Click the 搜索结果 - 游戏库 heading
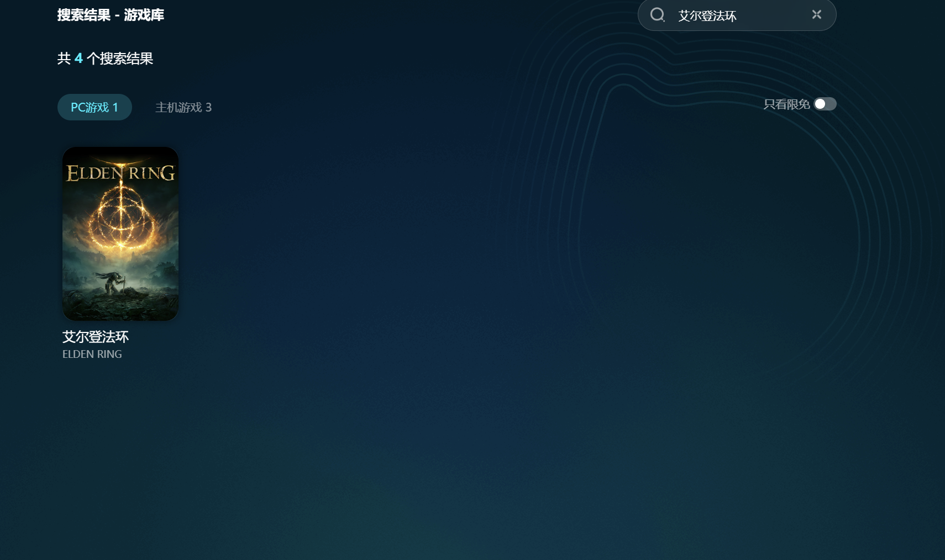The height and width of the screenshot is (560, 945). 111,15
